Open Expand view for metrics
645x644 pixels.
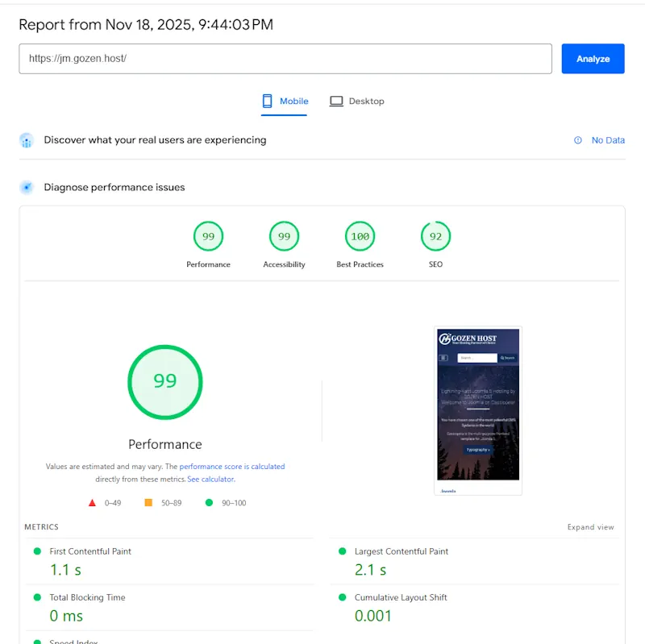(x=591, y=526)
